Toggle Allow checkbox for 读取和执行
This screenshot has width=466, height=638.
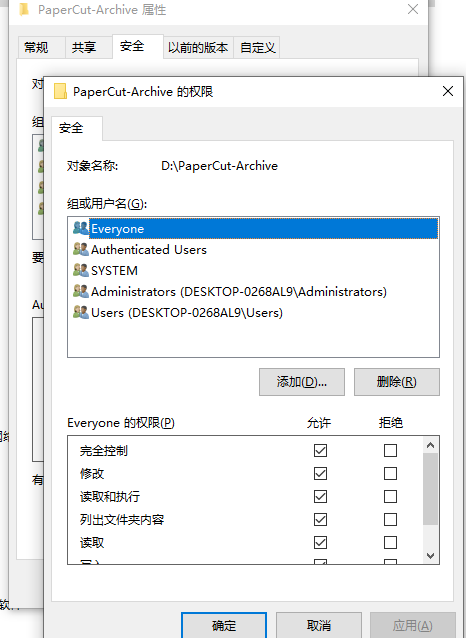pyautogui.click(x=320, y=496)
